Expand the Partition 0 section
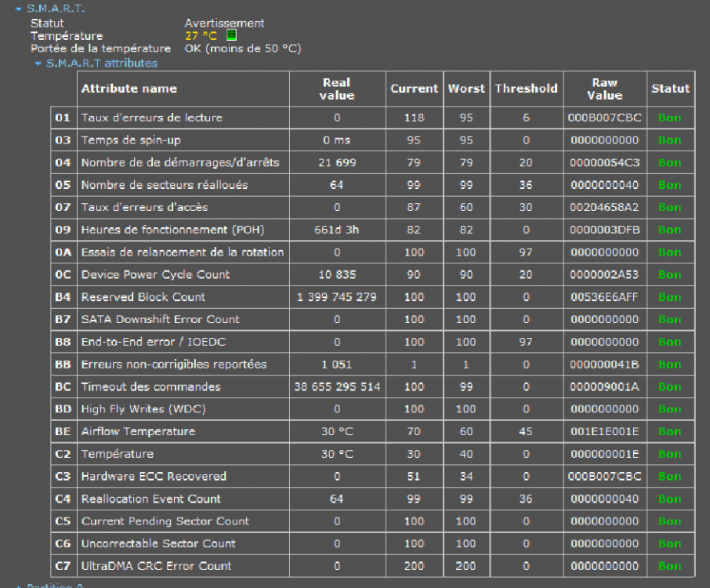 click(18, 586)
